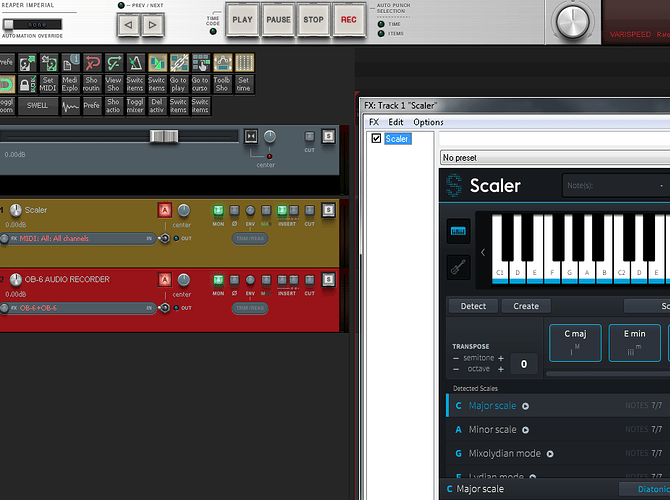Screen dimensions: 670x500
Task: Toggle the grid lines icon in toolbar
Action: coord(244,63)
